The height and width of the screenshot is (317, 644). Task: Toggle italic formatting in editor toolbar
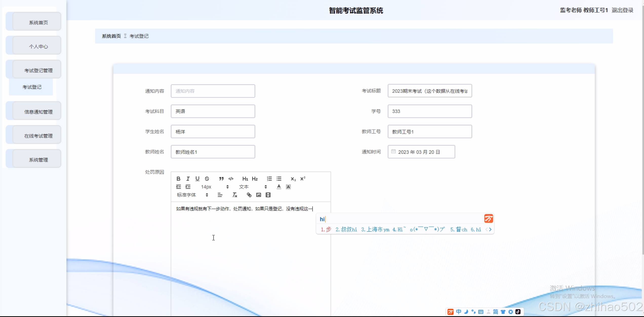(188, 179)
